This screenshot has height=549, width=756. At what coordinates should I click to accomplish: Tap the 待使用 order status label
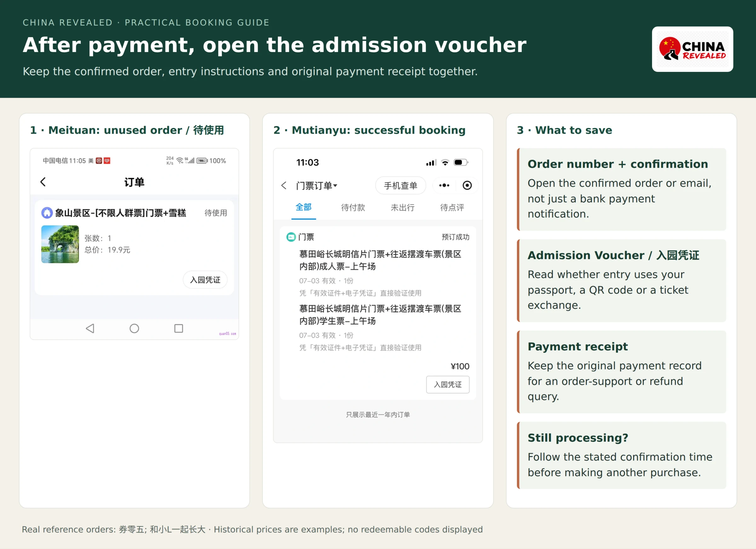click(216, 213)
